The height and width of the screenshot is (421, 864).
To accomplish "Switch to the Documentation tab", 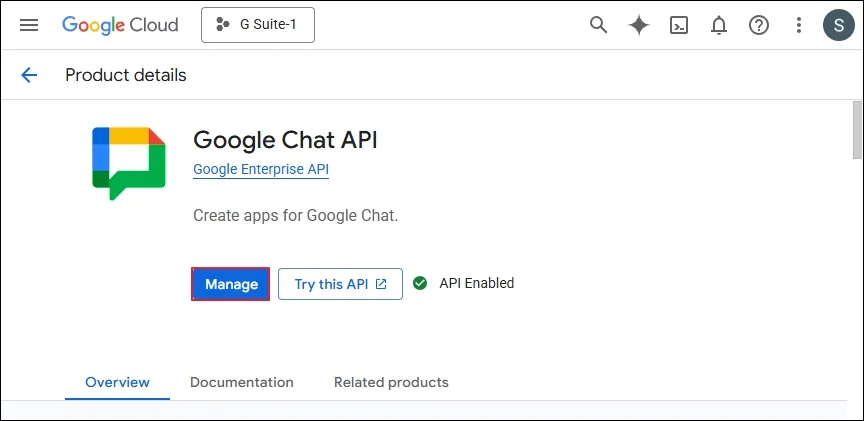I will pyautogui.click(x=242, y=382).
